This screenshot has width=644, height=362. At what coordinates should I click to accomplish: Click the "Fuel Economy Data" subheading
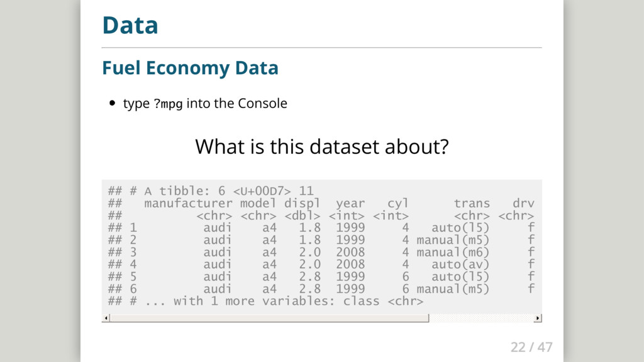(190, 68)
